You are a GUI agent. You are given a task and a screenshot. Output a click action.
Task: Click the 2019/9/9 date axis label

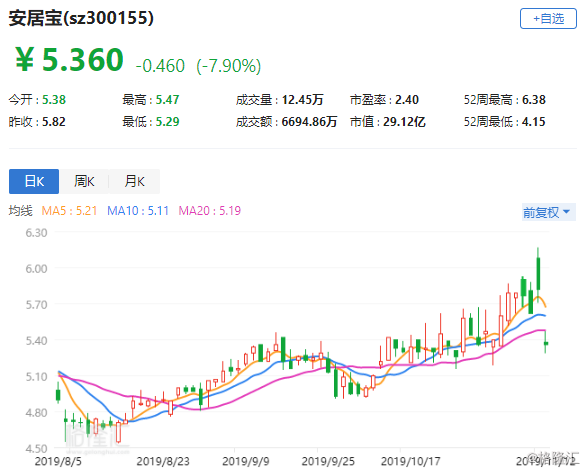(x=246, y=461)
